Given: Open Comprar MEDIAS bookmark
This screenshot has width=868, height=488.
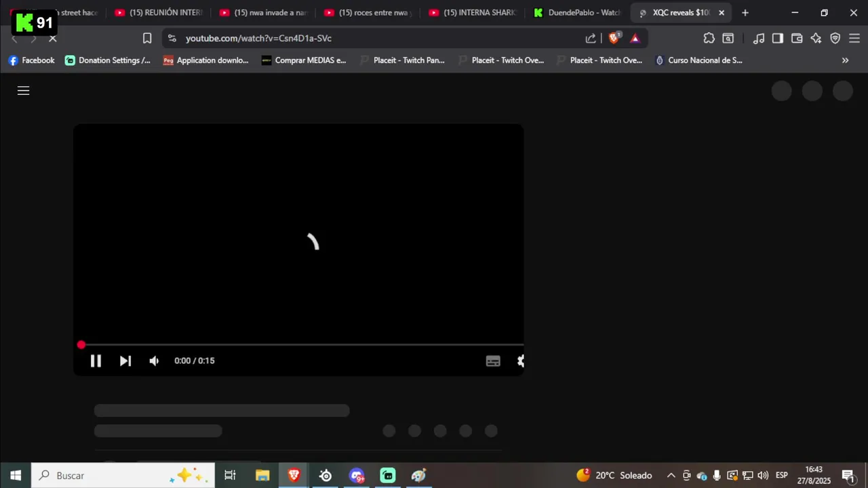Looking at the screenshot, I should (304, 60).
